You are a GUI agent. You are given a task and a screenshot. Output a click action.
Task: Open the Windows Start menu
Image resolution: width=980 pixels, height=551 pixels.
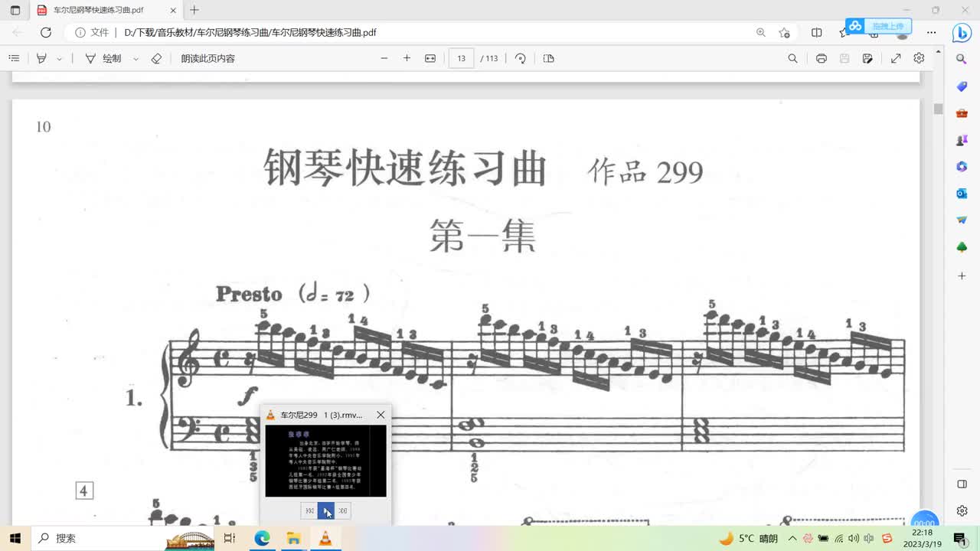coord(15,538)
